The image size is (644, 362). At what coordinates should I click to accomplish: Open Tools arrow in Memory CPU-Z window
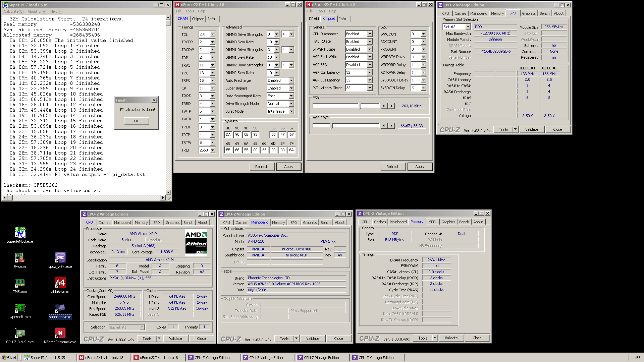(x=435, y=338)
